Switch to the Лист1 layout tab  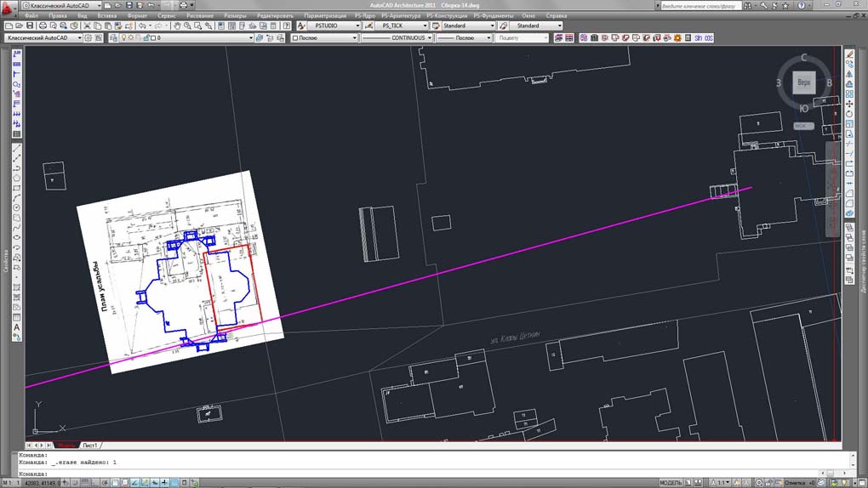90,445
